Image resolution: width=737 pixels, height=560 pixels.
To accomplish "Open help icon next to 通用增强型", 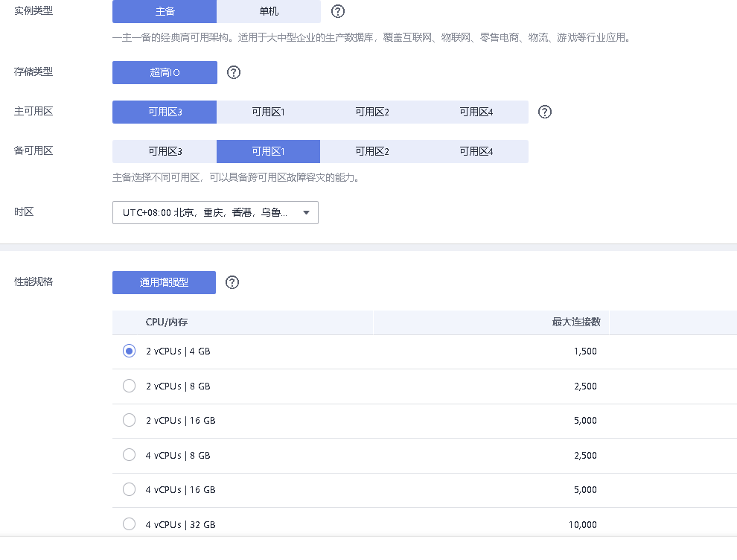I will tap(232, 282).
